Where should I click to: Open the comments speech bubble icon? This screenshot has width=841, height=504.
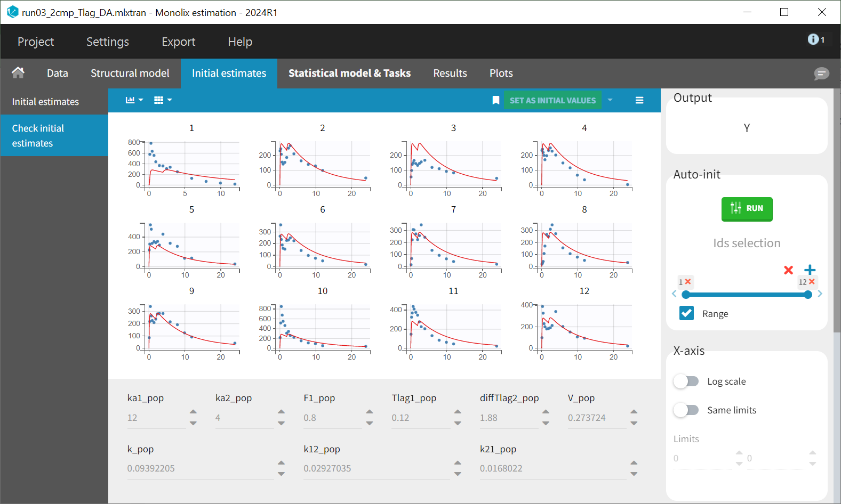pos(821,74)
